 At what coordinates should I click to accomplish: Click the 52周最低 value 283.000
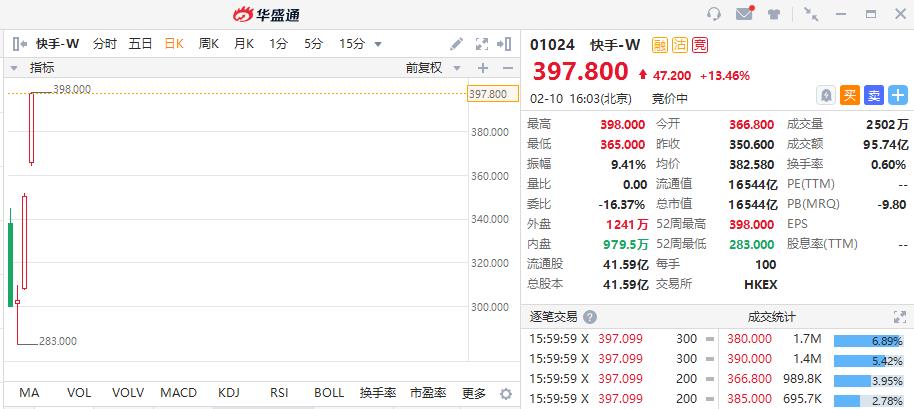point(752,244)
